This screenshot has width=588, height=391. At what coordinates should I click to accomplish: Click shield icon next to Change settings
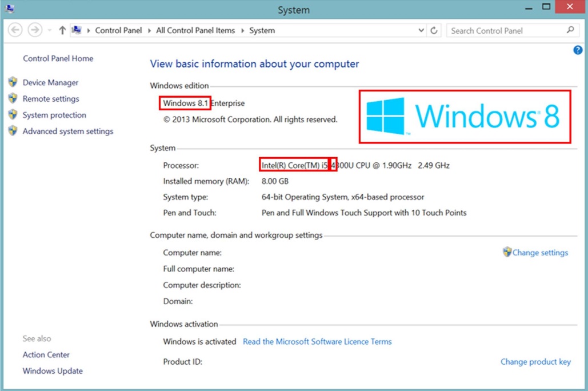[507, 252]
